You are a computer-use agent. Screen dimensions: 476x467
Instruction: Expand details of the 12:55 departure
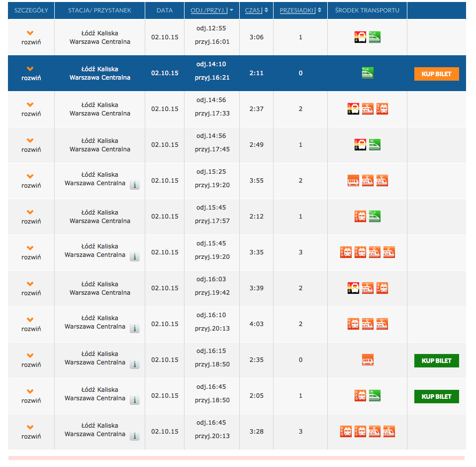tap(31, 37)
